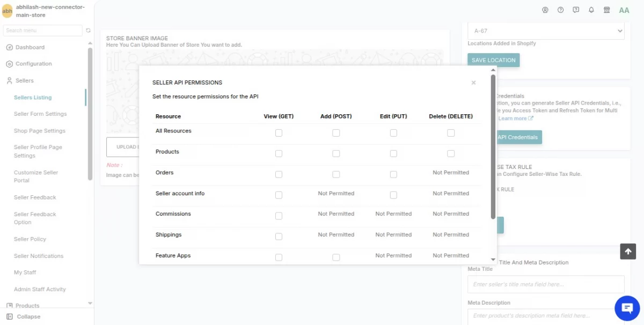This screenshot has height=325, width=644.
Task: Open the user profile icon in header
Action: coord(545,10)
